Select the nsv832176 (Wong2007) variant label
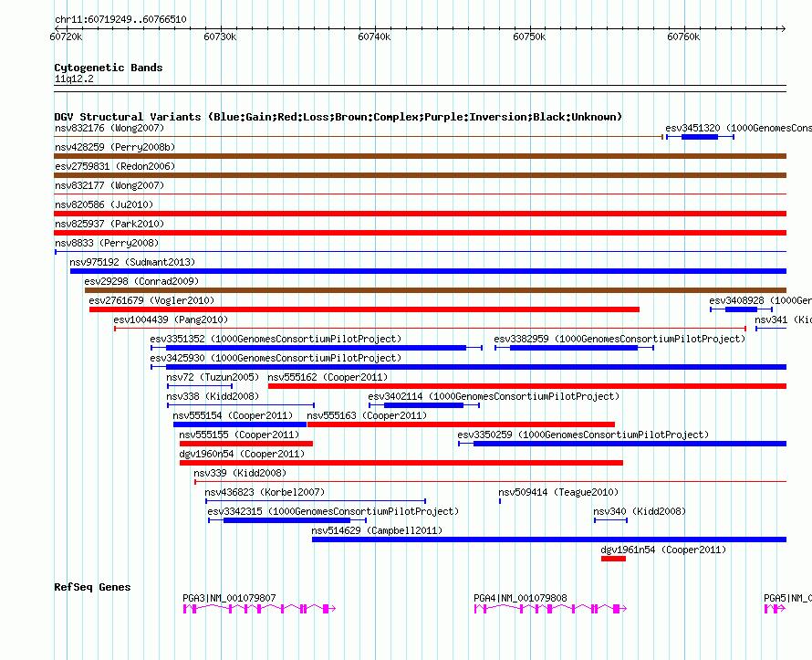The height and width of the screenshot is (660, 812). [109, 128]
